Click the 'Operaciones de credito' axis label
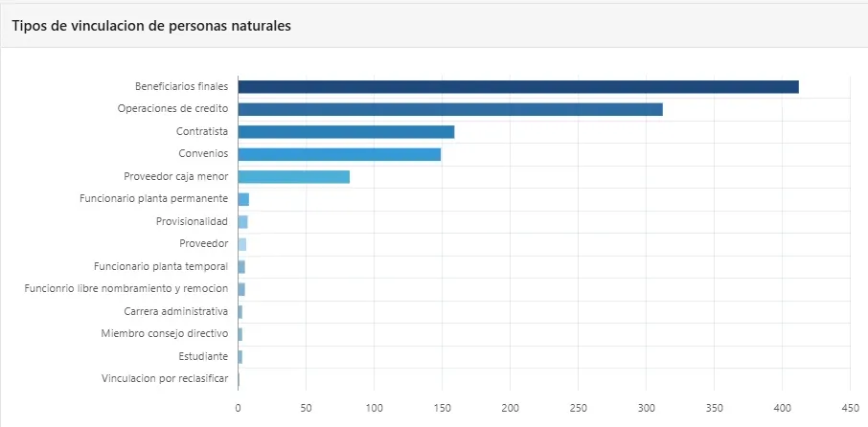Viewport: 868px width, 427px height. tap(172, 109)
